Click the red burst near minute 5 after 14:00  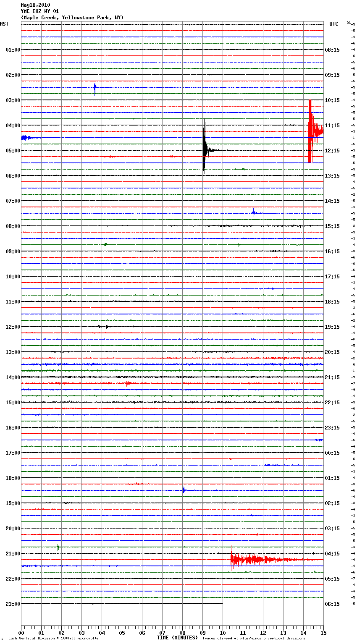pos(128,383)
